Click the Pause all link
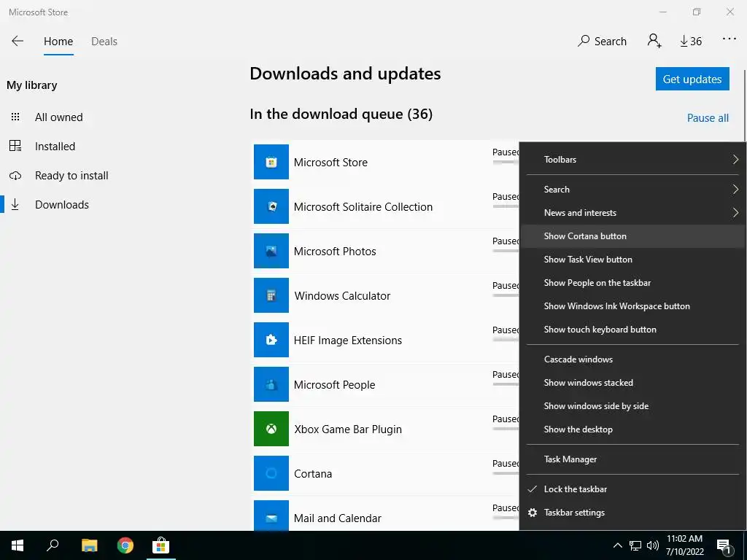The width and height of the screenshot is (747, 560). tap(708, 117)
